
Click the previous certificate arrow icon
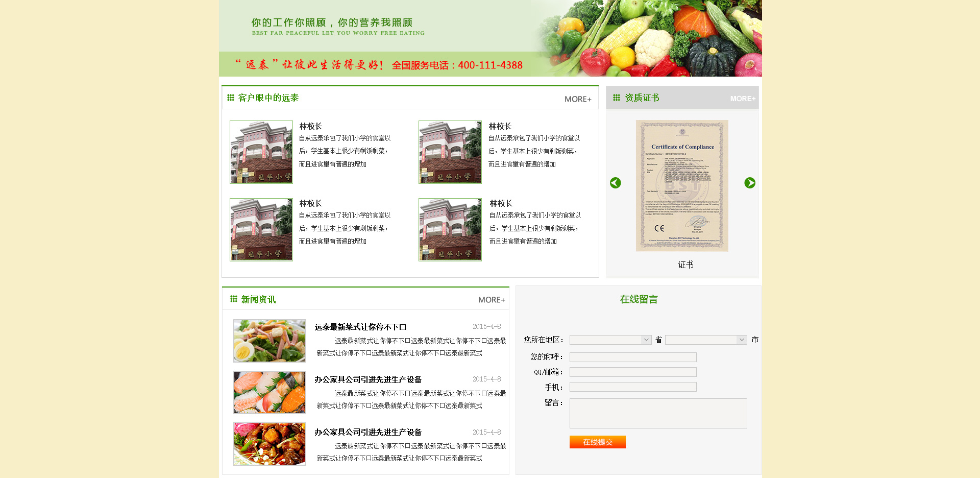[615, 183]
